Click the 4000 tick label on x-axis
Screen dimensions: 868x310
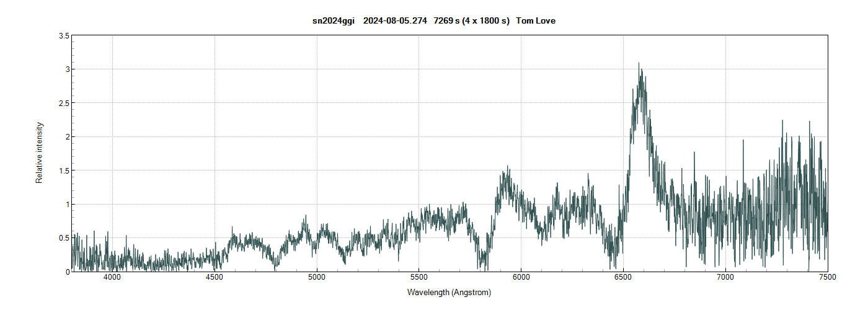pos(112,278)
